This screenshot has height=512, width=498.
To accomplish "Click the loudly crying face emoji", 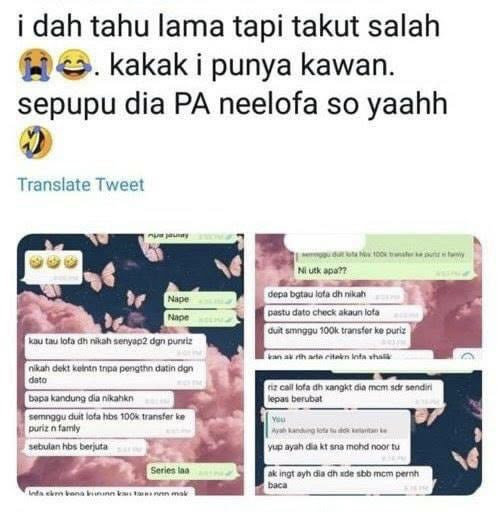I will point(35,65).
